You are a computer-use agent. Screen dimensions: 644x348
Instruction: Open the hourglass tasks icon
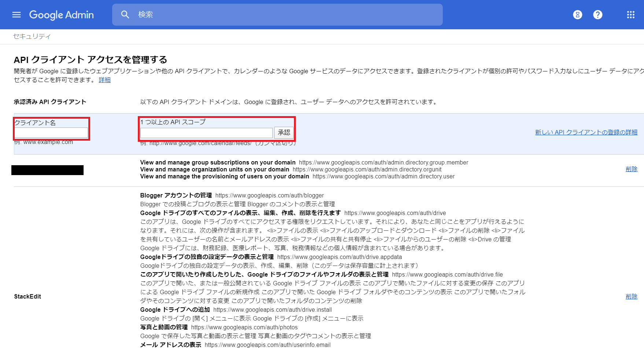point(578,15)
